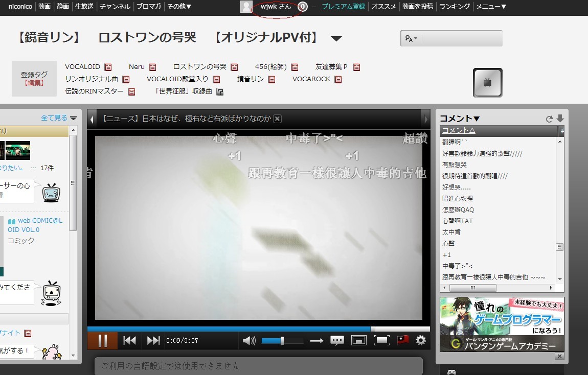Skip to the next video
This screenshot has width=588, height=375.
tap(153, 341)
